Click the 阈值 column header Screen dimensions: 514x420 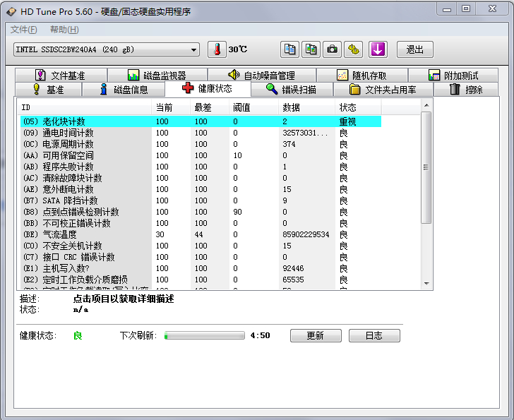253,107
